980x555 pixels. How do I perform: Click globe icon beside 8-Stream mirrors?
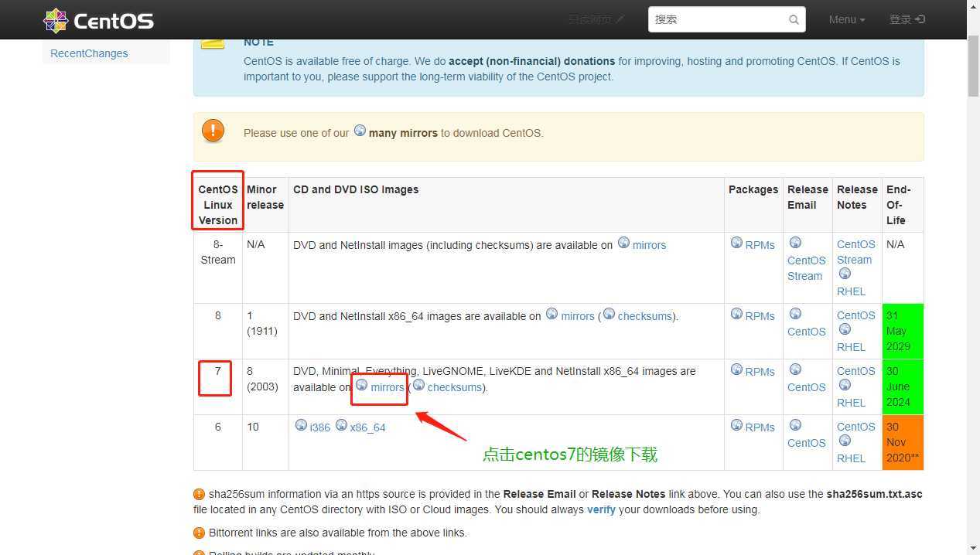click(623, 243)
